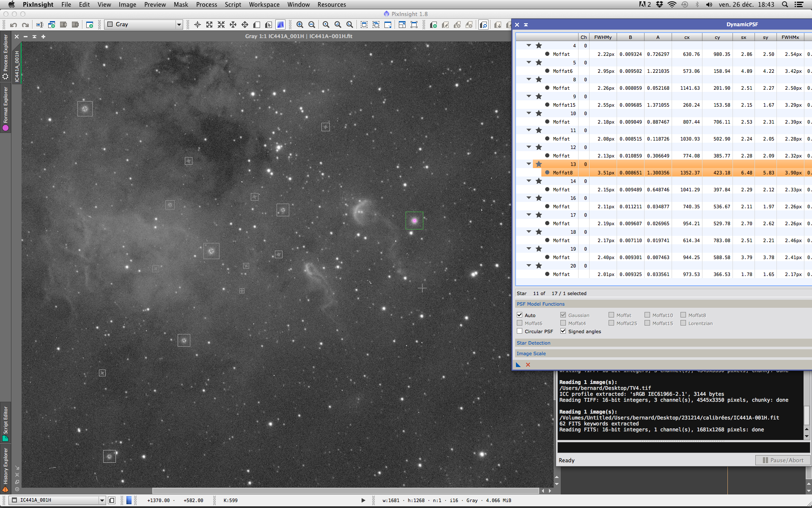
Task: Open the Gray channel dropdown in toolbar
Action: tap(144, 25)
